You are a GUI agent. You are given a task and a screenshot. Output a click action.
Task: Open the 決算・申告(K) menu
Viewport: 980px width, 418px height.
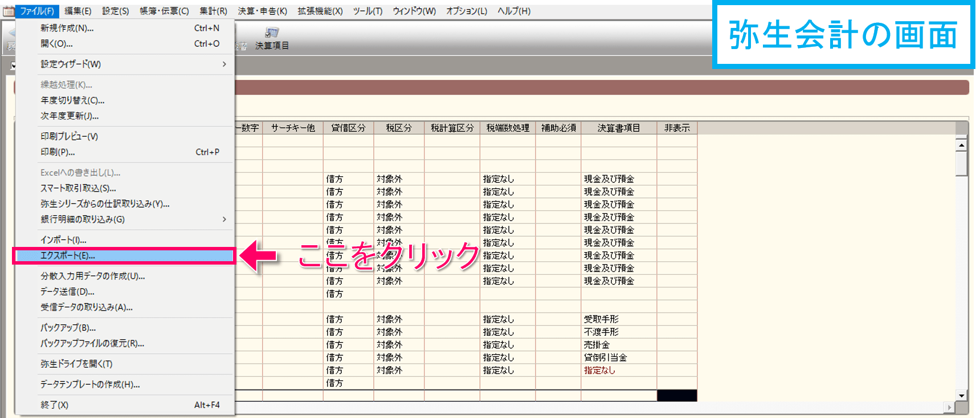(263, 11)
